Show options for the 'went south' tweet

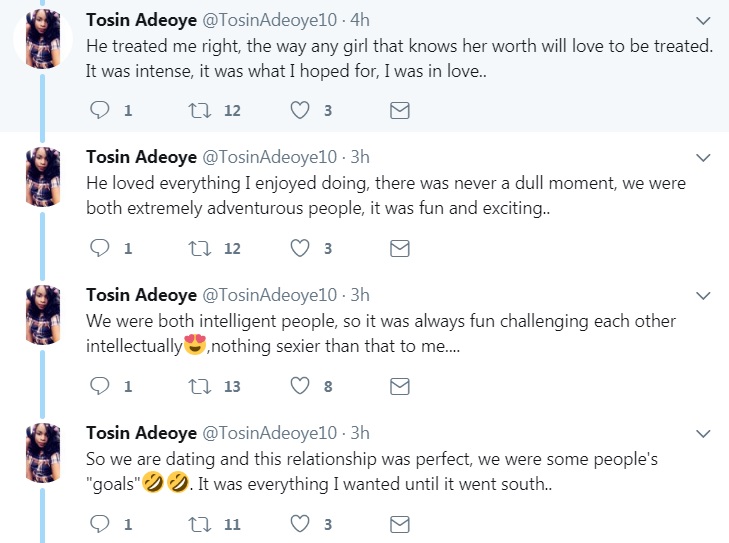pyautogui.click(x=703, y=434)
